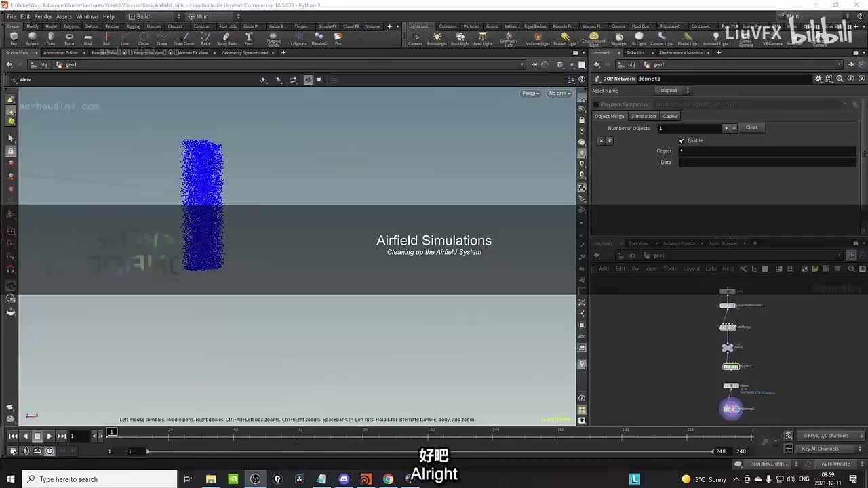Select the blue-highlighted node in the network
Viewport: 868px width, 488px height.
(731, 409)
